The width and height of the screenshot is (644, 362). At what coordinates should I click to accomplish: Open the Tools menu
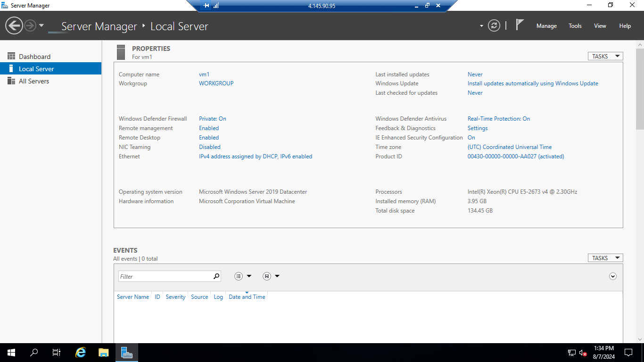point(575,26)
